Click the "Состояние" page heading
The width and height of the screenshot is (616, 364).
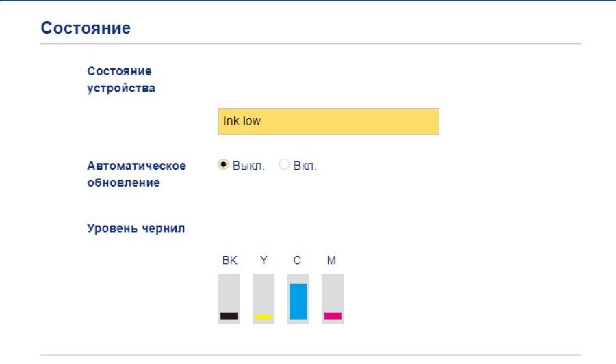tap(86, 27)
